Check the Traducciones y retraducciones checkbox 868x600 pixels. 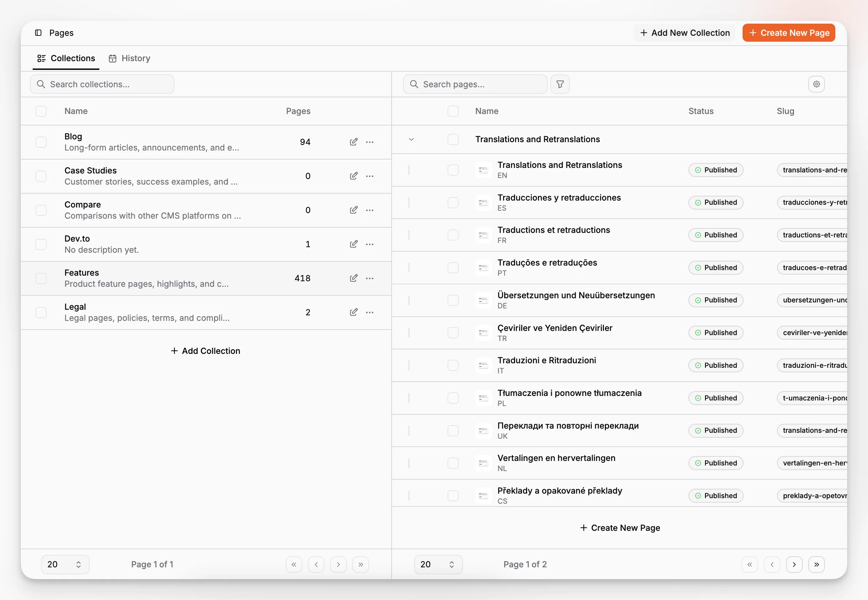(x=453, y=203)
